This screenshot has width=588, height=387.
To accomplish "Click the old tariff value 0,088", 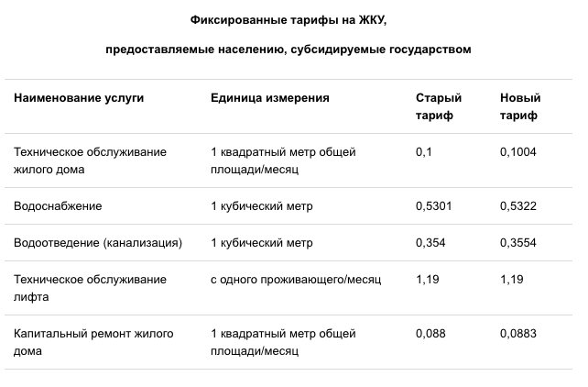I will (x=430, y=333).
